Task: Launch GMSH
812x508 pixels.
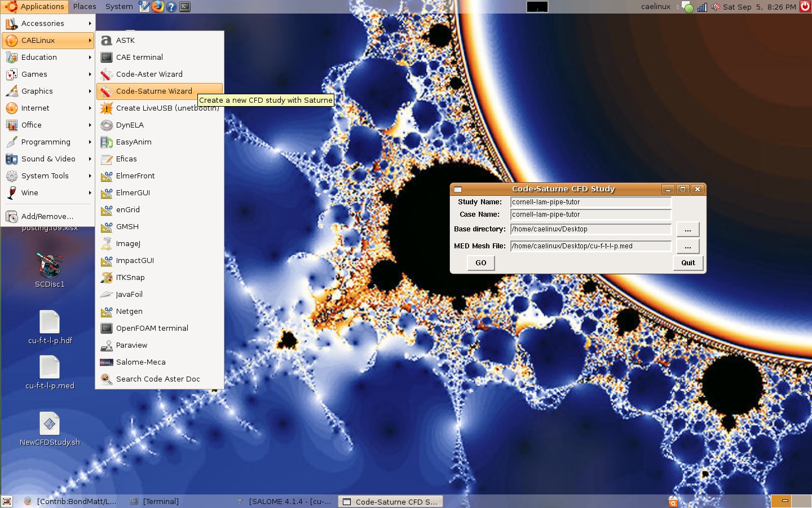Action: (160, 226)
